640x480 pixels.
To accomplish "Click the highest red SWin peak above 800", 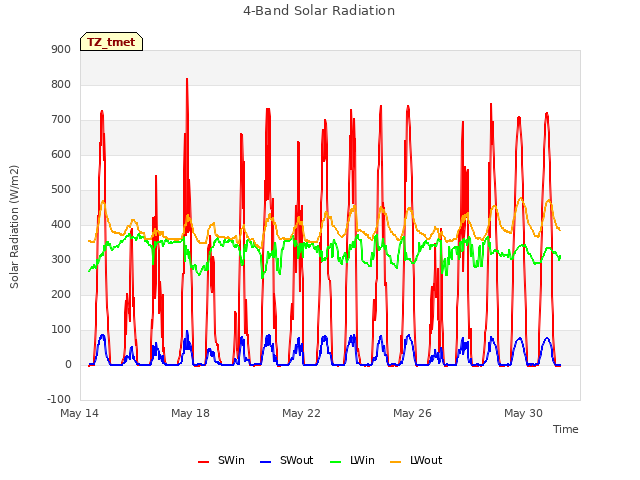I will coord(187,80).
